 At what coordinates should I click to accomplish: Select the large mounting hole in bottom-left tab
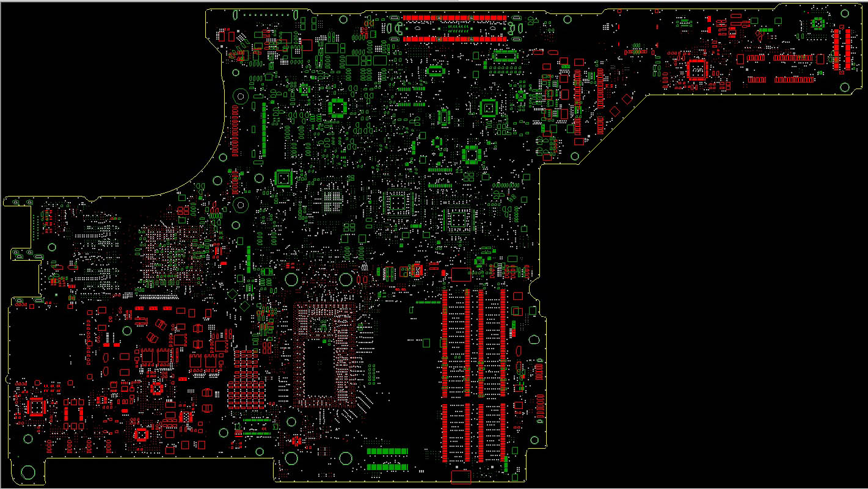[x=28, y=472]
